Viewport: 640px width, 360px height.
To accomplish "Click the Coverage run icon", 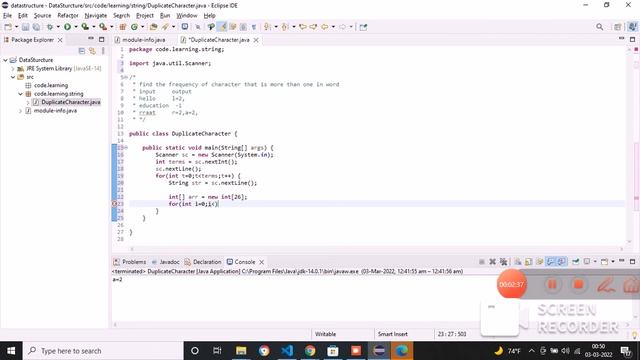I will pos(85,27).
